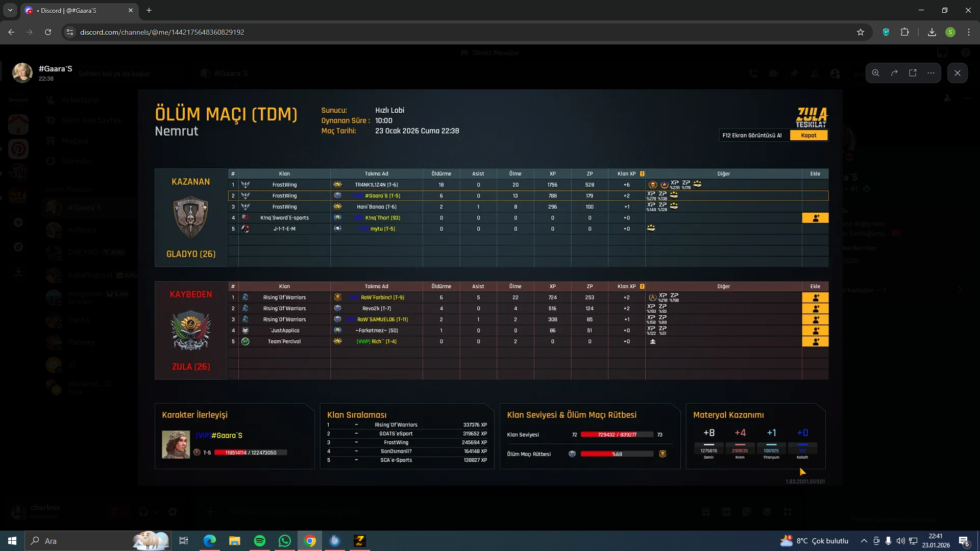Add RoW'SAMUEL06 via Ekle icon
Viewport: 980px width, 551px height.
pyautogui.click(x=815, y=319)
